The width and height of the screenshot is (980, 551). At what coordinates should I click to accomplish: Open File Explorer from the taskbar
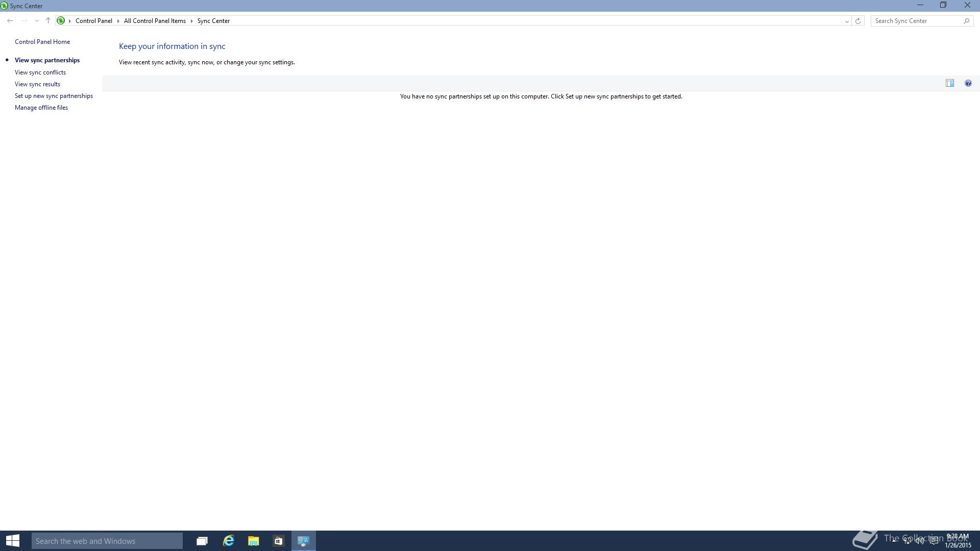point(254,541)
